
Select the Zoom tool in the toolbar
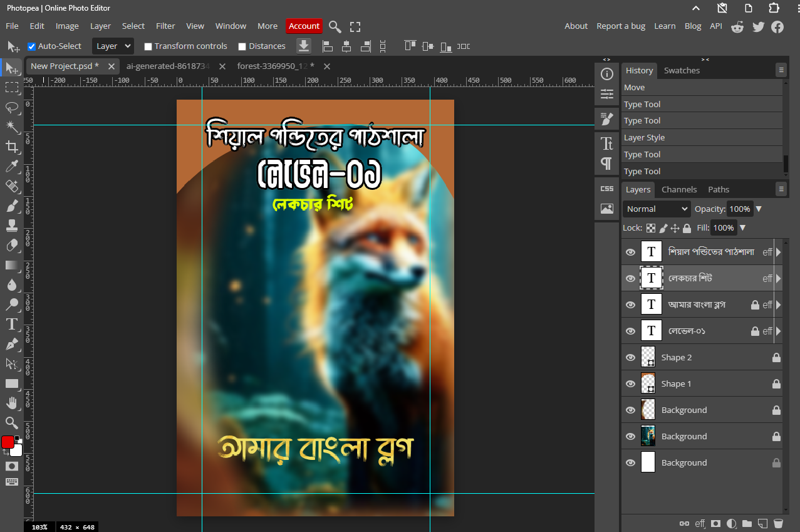coord(12,423)
